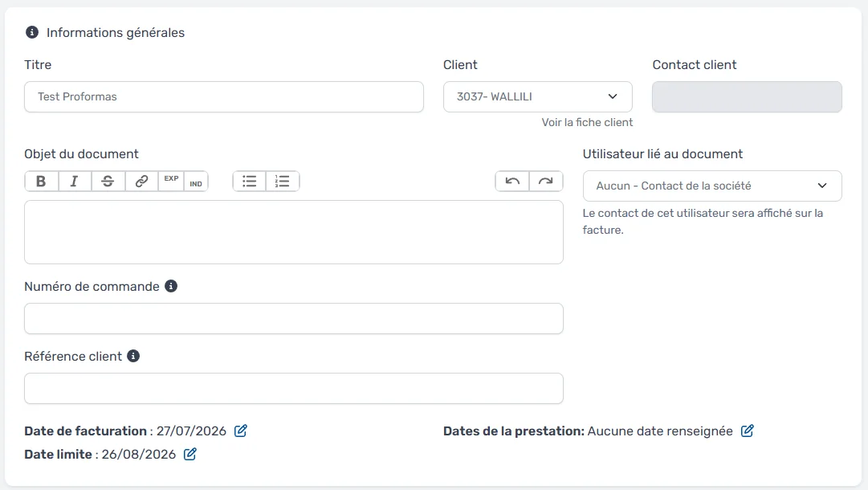The image size is (868, 490).
Task: Show info about Numéro de commande
Action: click(x=171, y=286)
